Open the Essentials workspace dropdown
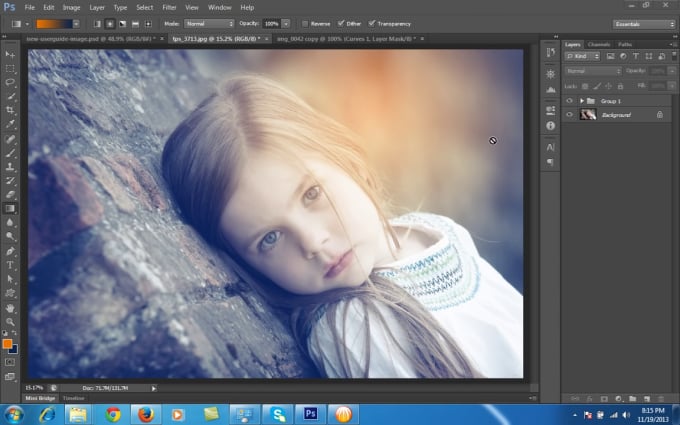Screen dimensions: 680x425 point(644,24)
